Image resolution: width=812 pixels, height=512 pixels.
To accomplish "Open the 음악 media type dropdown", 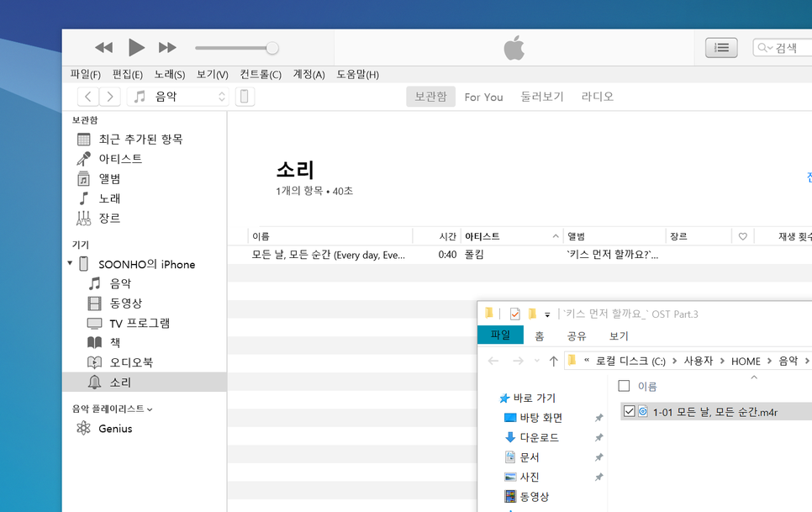I will point(178,97).
